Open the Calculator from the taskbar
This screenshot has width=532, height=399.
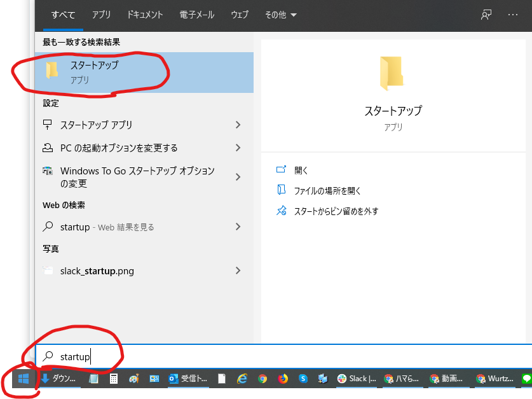tap(114, 379)
